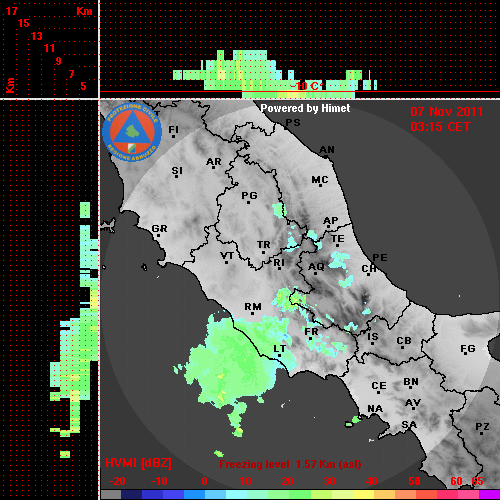Screen dimensions: 500x500
Task: Click the 'HVMI [dBZ]' label
Action: (138, 463)
